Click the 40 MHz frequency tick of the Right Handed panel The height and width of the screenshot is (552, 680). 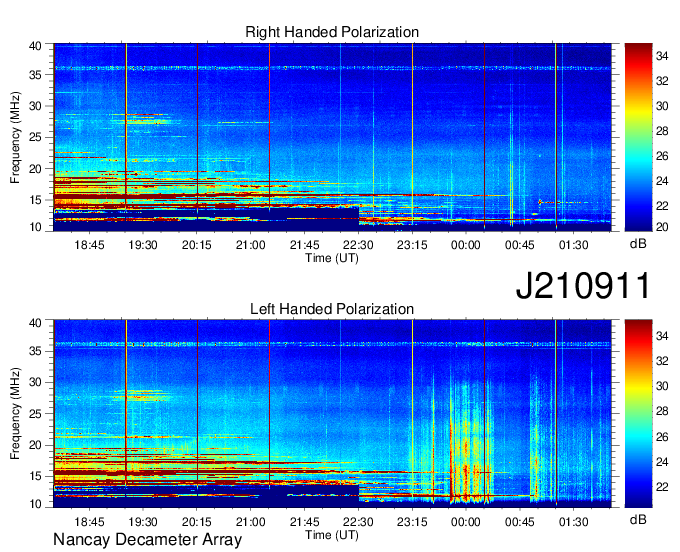point(36,46)
